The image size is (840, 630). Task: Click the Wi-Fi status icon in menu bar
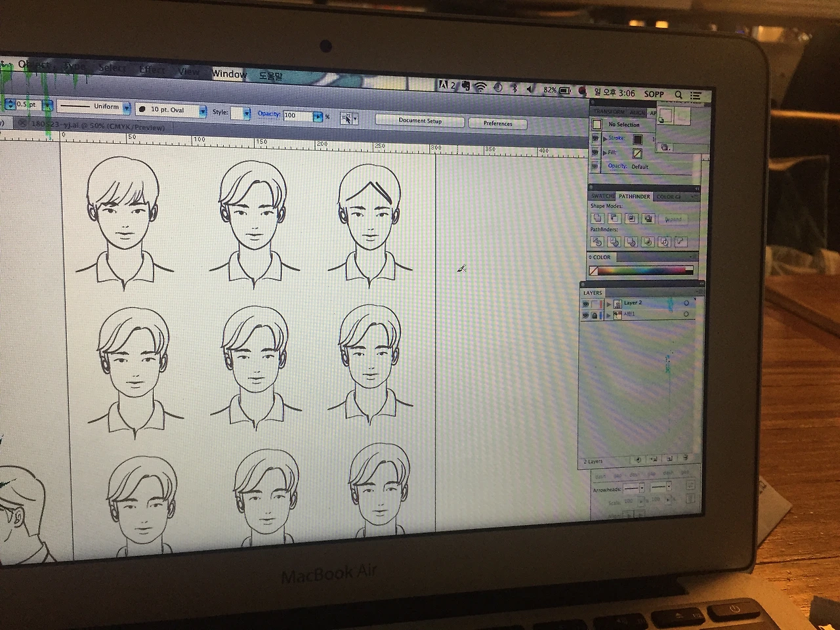(x=481, y=87)
